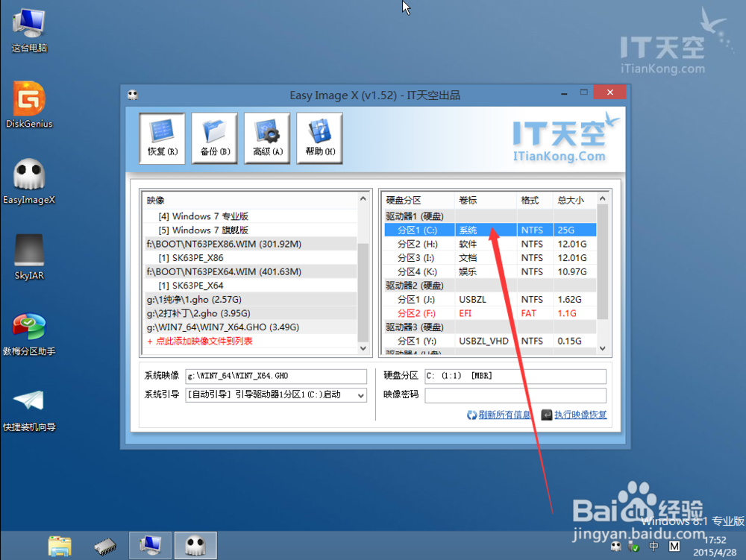This screenshot has height=560, width=746.
Task: Click the ghost icon in the system tray
Action: coord(615,547)
